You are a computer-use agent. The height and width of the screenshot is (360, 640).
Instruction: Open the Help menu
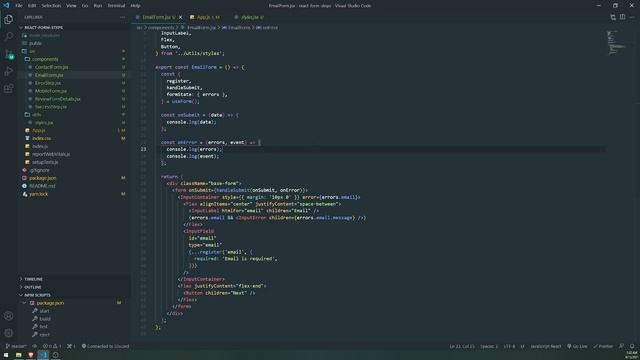tap(136, 6)
